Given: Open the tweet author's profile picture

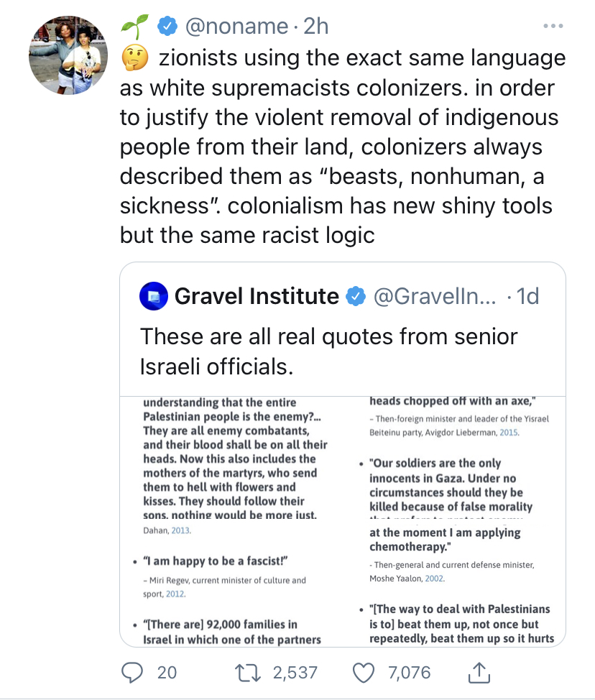Looking at the screenshot, I should point(68,55).
